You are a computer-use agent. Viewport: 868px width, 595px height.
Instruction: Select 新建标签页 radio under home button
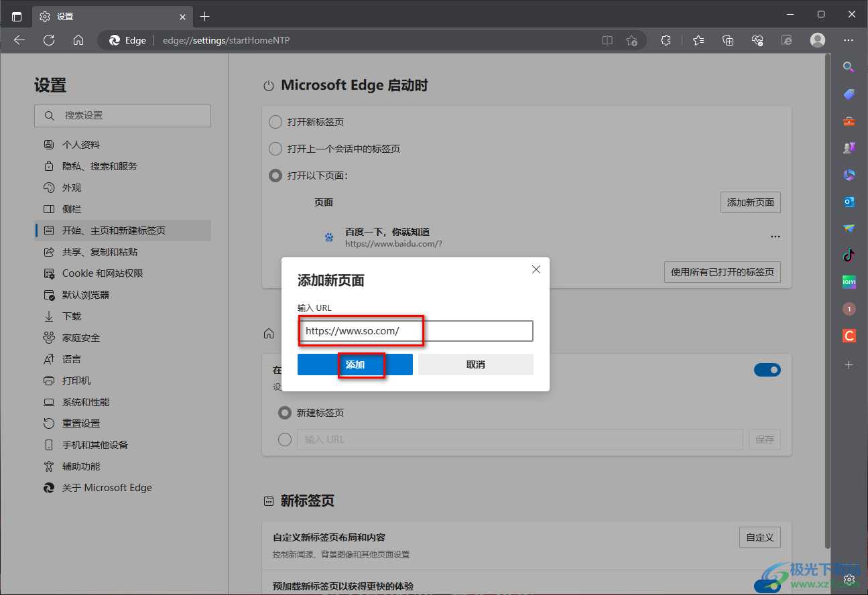[285, 413]
